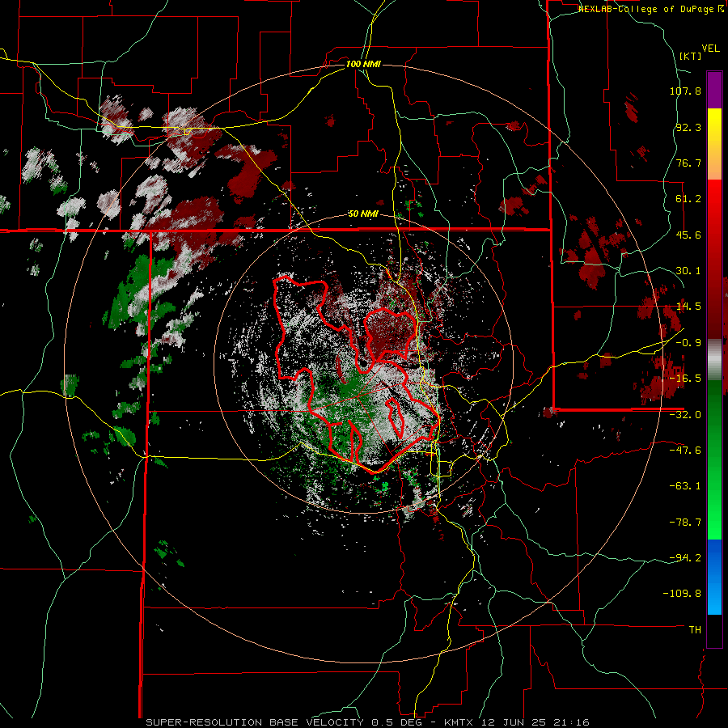The height and width of the screenshot is (728, 728).
Task: Click the -16.5 legend value
Action: point(685,379)
